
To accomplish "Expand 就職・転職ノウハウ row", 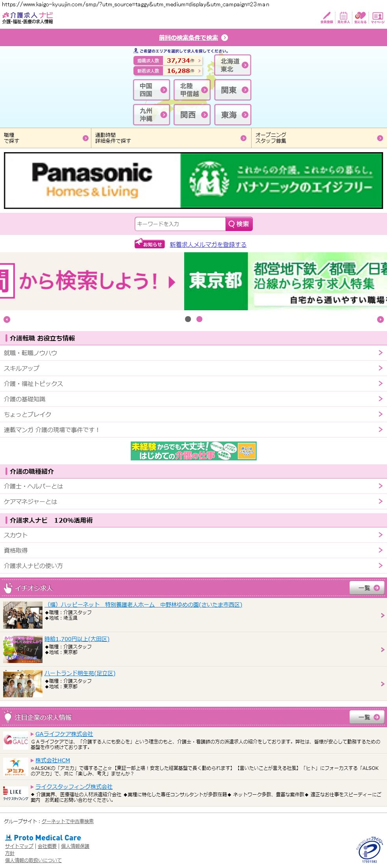I will click(193, 353).
